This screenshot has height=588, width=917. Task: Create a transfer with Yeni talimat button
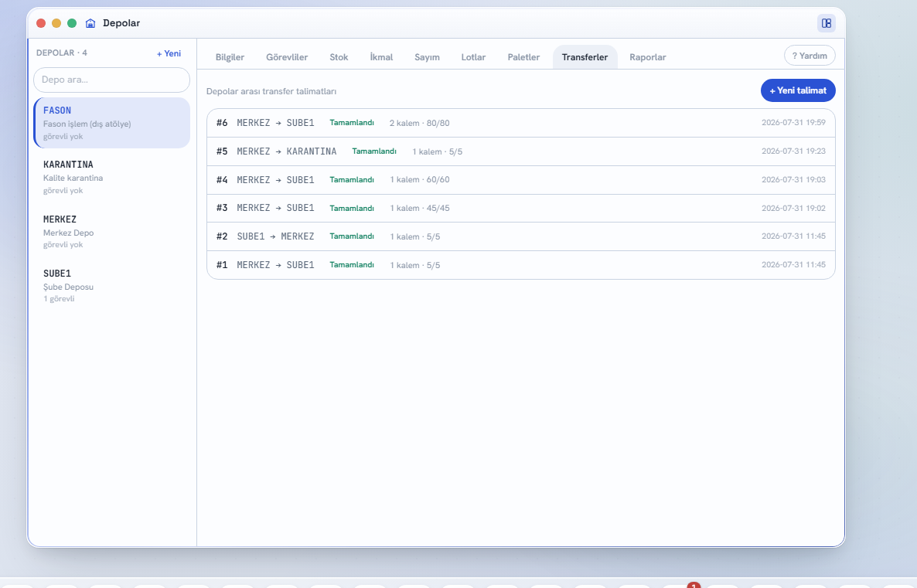(x=798, y=90)
